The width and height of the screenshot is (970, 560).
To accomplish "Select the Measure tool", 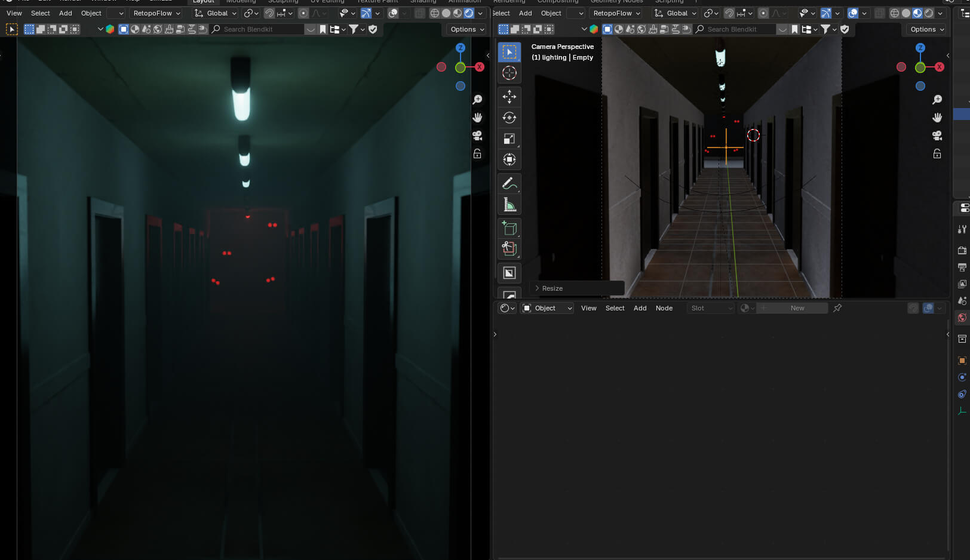I will pos(509,205).
